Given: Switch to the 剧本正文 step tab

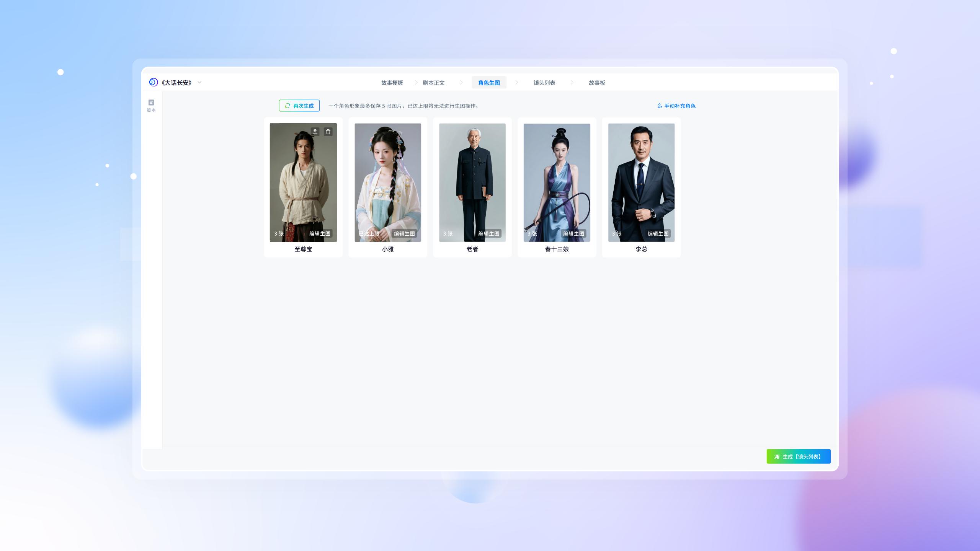Looking at the screenshot, I should [x=433, y=83].
